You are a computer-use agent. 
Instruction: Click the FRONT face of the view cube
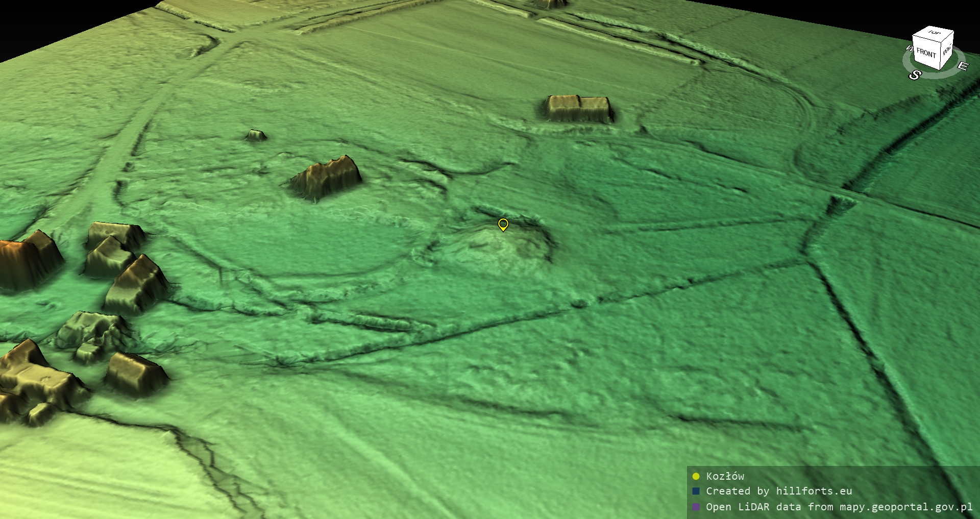925,53
